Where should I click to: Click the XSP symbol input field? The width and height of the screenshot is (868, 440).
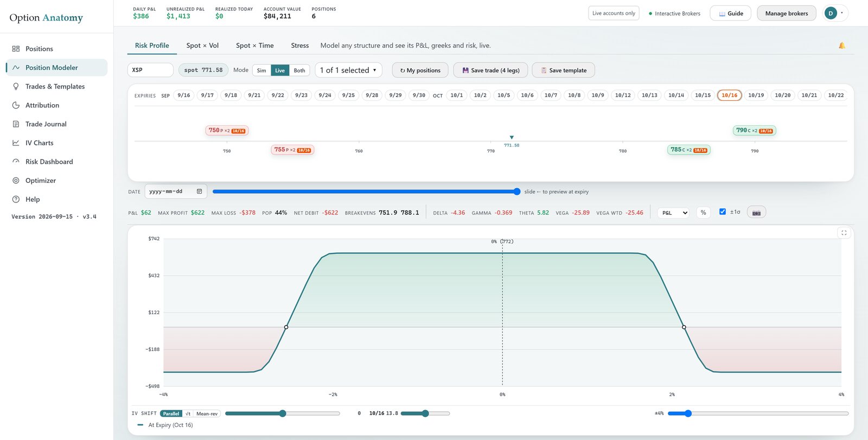[150, 70]
